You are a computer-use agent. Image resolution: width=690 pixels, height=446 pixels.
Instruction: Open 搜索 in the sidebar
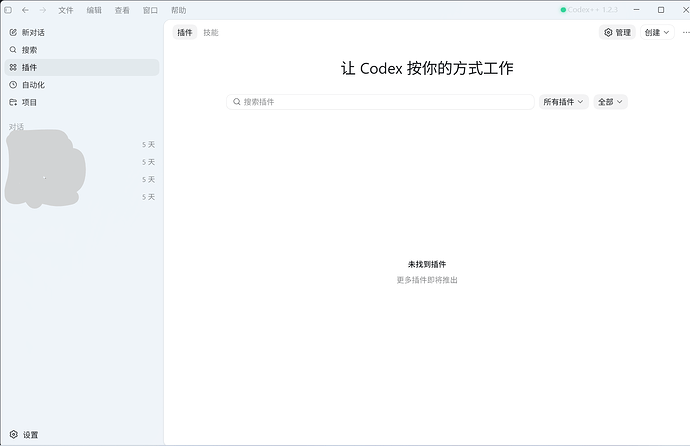click(82, 50)
